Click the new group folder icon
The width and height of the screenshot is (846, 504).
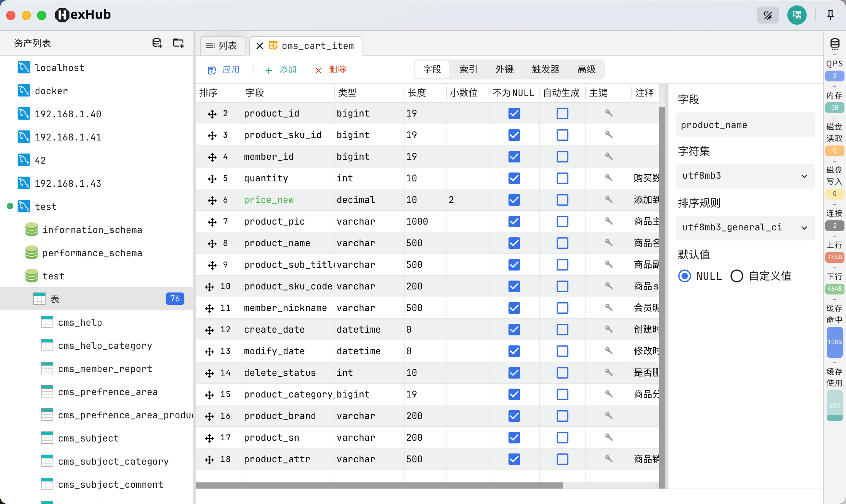tap(178, 43)
